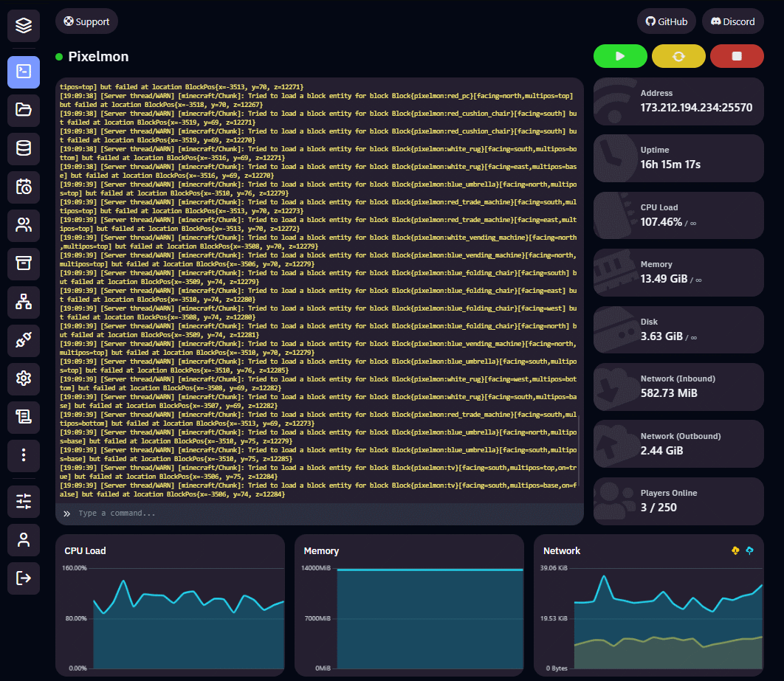Go to the Databases sidebar icon
Image resolution: width=784 pixels, height=681 pixels.
[24, 148]
